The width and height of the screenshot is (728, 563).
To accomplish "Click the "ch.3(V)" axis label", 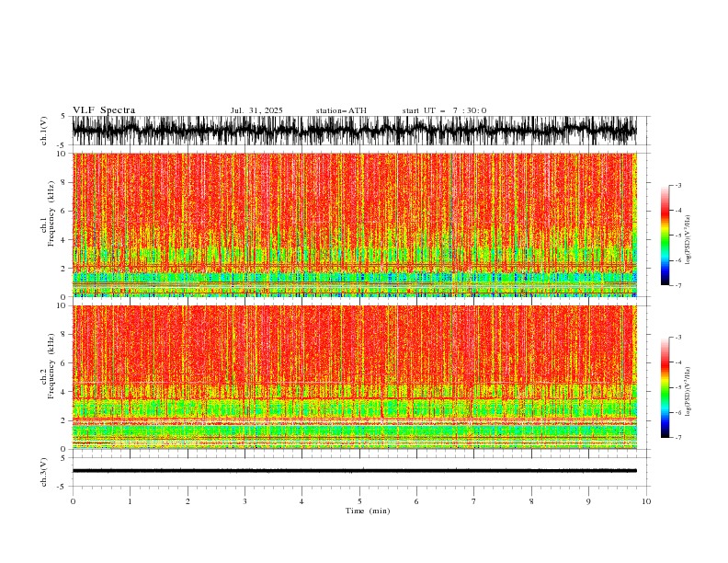I will click(x=44, y=472).
